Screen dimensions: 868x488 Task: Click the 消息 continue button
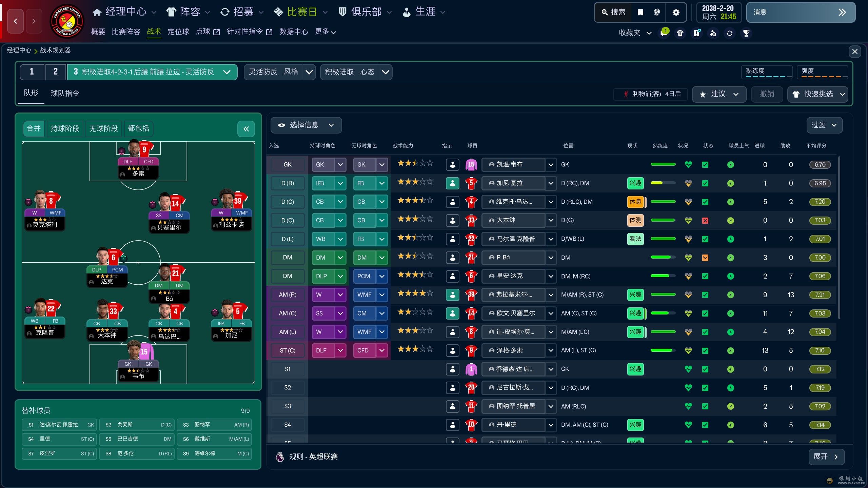point(801,13)
